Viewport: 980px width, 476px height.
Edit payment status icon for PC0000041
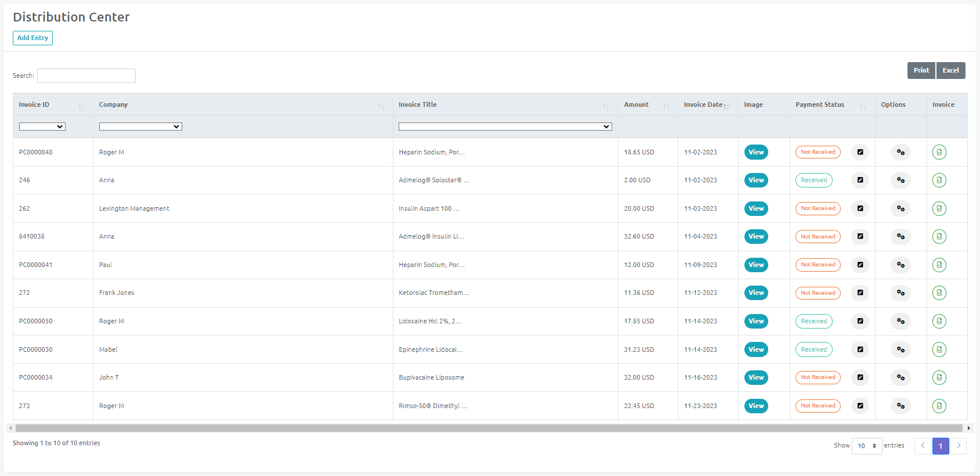click(860, 265)
